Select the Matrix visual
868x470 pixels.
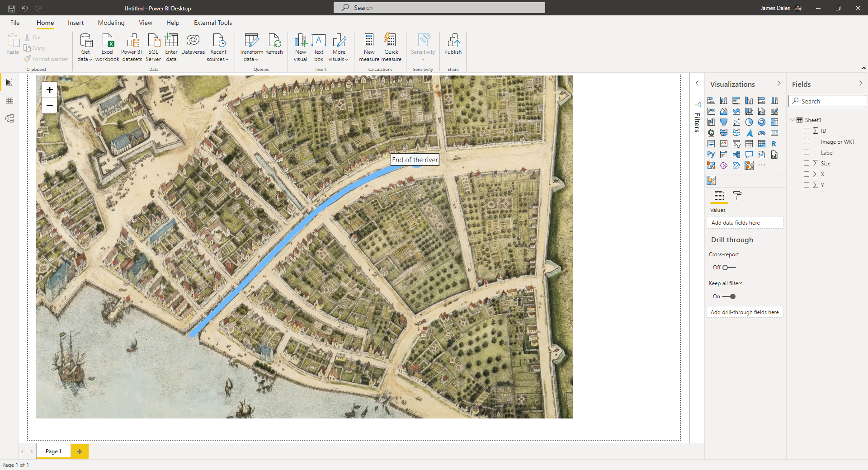tap(762, 144)
